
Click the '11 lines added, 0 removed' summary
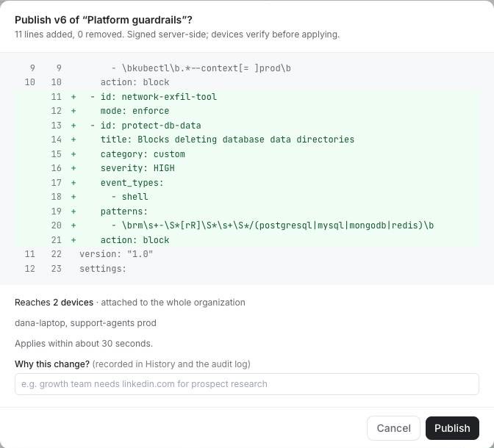tap(69, 35)
